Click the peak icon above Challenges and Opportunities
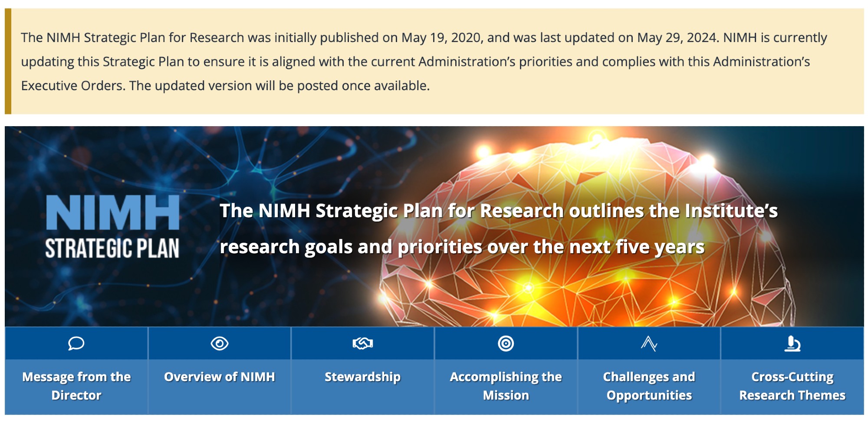This screenshot has height=424, width=868. (649, 343)
